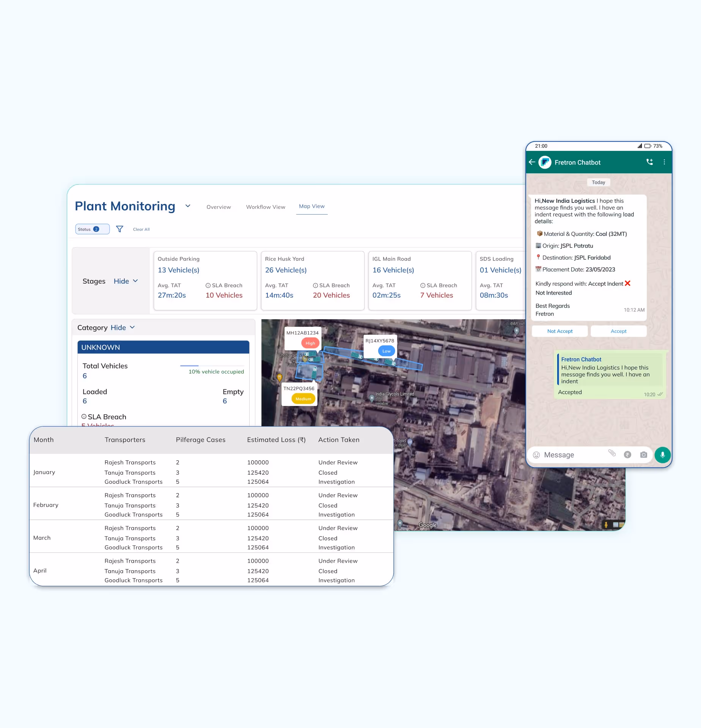Collapse Category with the Hide chevron
Image resolution: width=701 pixels, height=728 pixels.
click(132, 327)
